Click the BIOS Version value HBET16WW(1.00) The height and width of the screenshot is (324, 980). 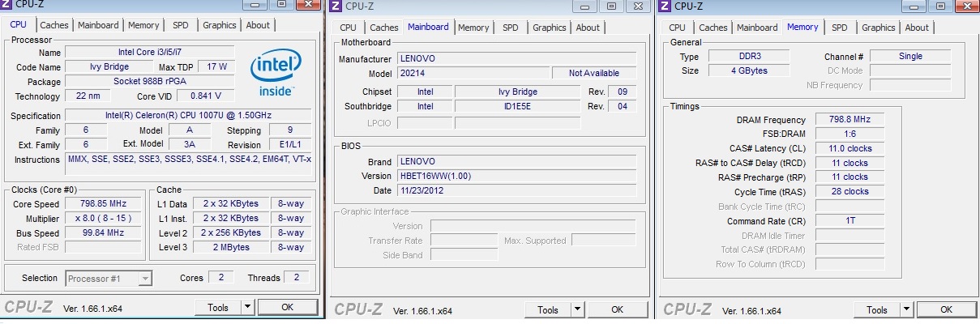coord(517,176)
